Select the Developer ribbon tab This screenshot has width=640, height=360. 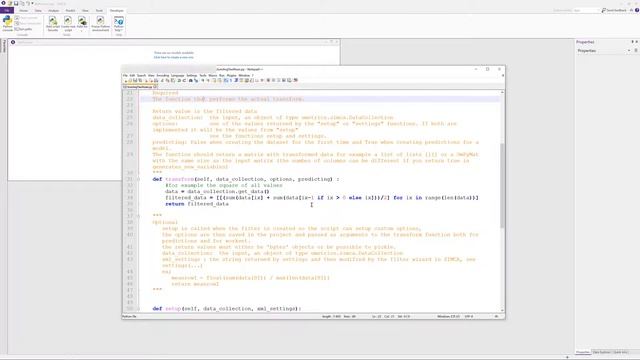116,10
